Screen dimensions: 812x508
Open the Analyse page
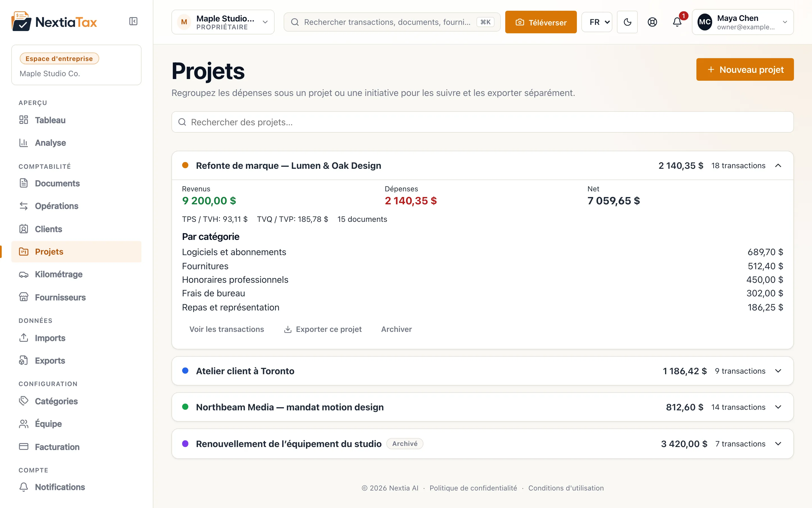click(x=76, y=143)
